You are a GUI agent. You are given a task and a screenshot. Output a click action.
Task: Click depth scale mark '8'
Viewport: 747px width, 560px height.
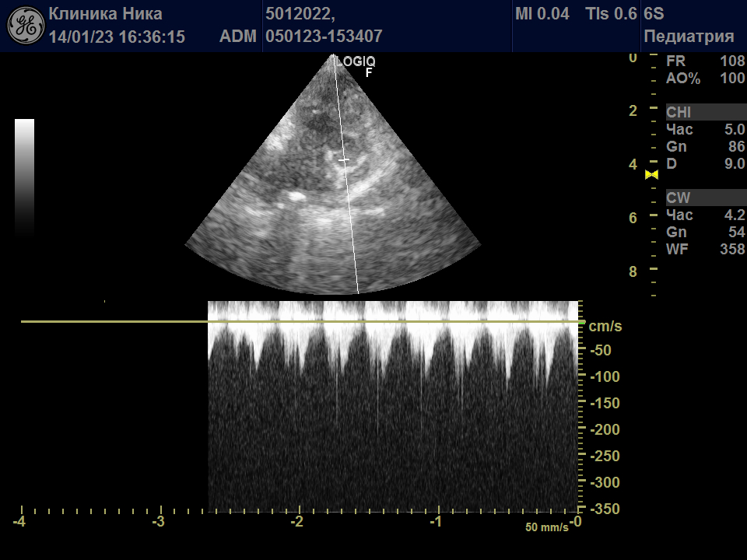(x=633, y=272)
